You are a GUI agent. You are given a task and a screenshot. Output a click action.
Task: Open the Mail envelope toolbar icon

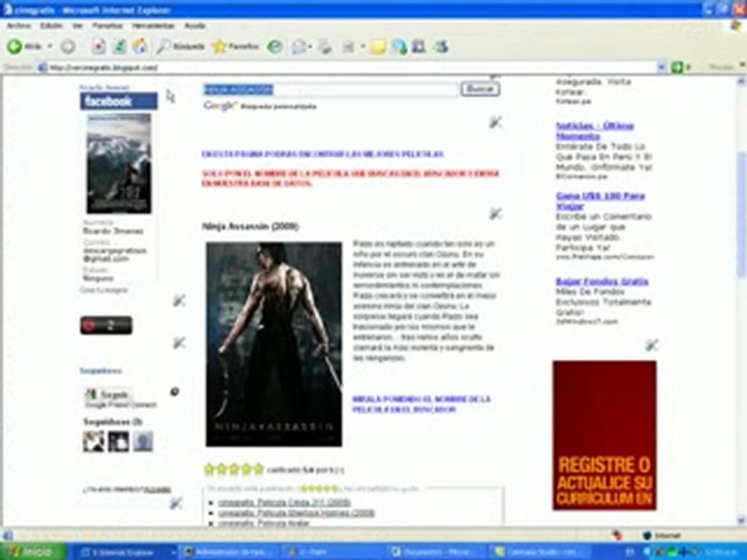(299, 46)
